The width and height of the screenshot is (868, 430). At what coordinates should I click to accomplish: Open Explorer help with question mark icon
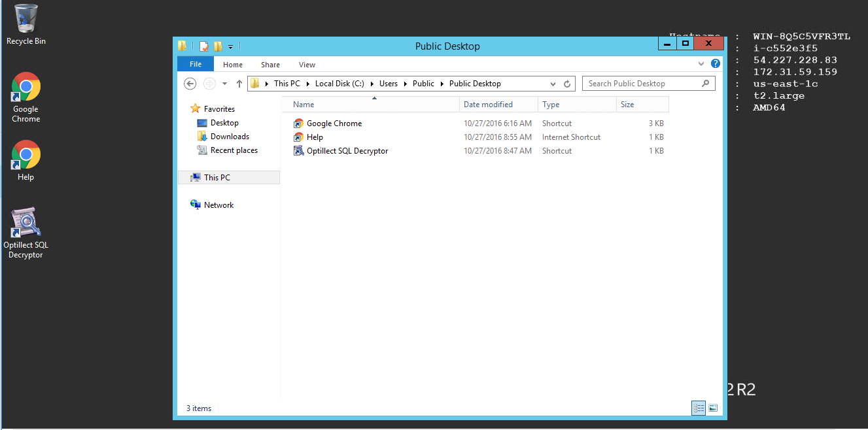point(716,64)
